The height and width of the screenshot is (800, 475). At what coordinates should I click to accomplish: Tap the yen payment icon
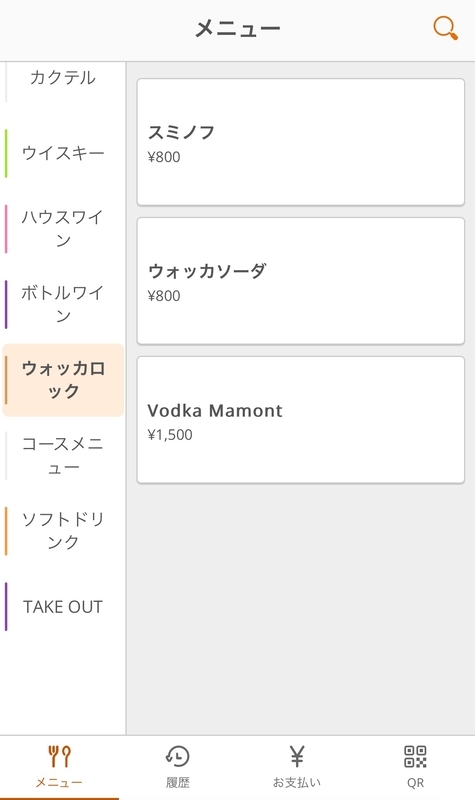click(x=296, y=756)
